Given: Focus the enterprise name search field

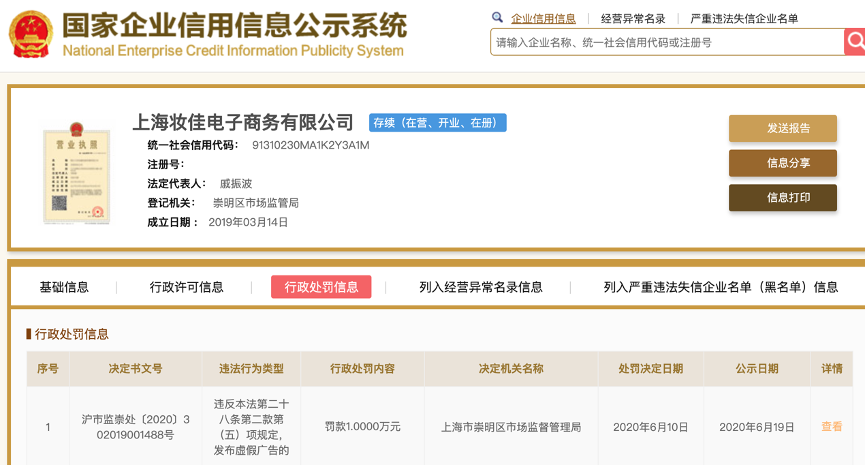Looking at the screenshot, I should (x=667, y=42).
